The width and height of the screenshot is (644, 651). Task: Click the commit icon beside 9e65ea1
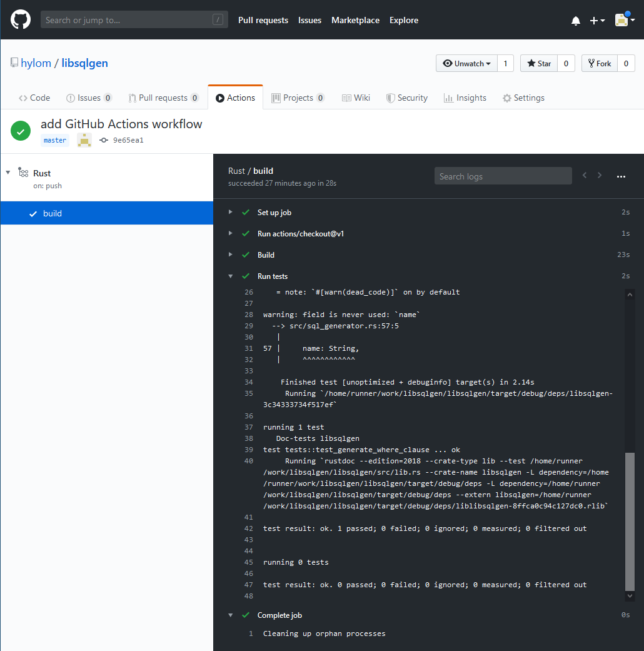104,140
